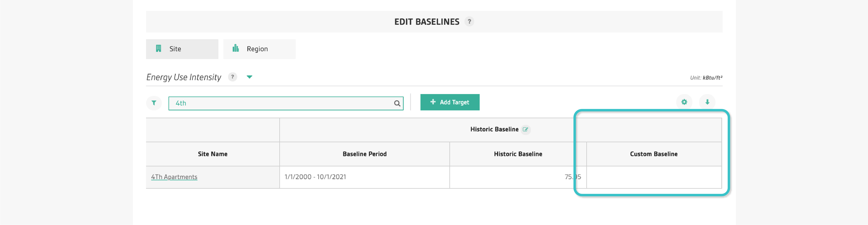This screenshot has height=225, width=868.
Task: Select the Site tab
Action: coord(182,49)
